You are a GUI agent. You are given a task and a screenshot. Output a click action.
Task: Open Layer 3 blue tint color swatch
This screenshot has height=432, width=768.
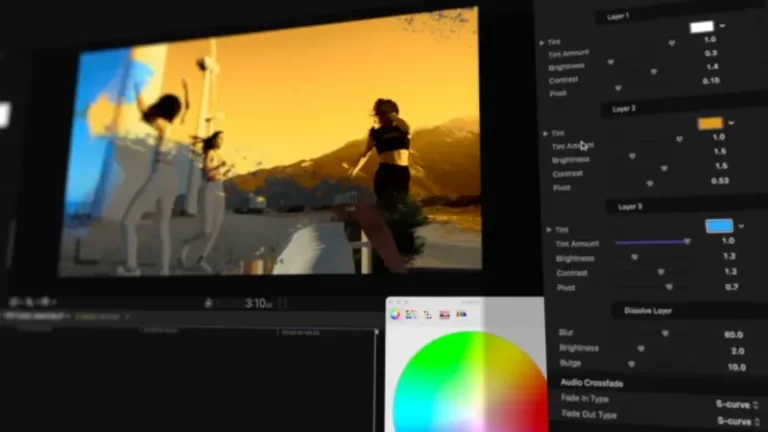pyautogui.click(x=719, y=225)
